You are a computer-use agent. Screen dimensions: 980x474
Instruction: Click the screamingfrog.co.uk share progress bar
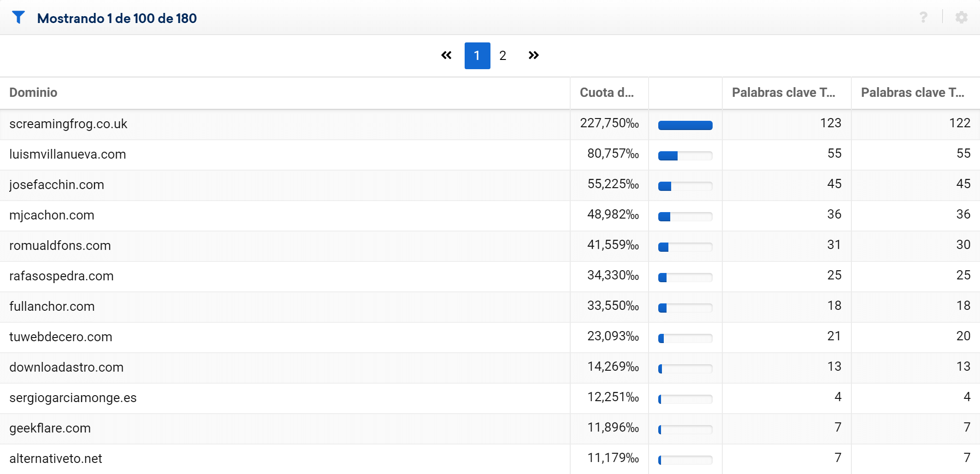click(685, 125)
